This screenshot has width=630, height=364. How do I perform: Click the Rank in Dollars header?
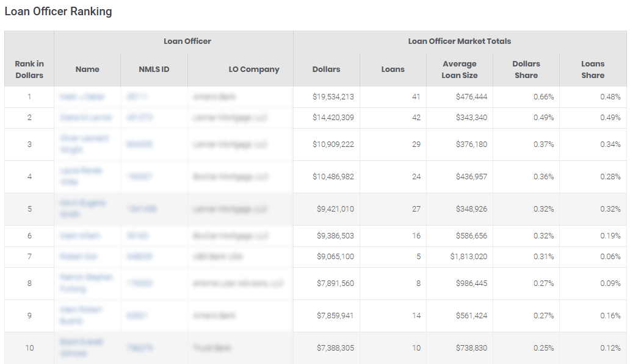pyautogui.click(x=29, y=70)
